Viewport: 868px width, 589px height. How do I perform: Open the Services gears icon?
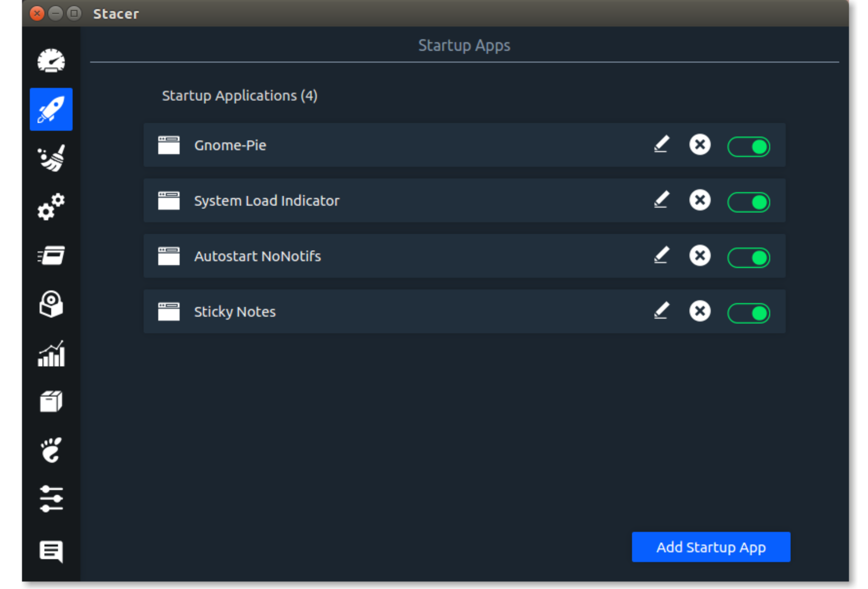[51, 207]
